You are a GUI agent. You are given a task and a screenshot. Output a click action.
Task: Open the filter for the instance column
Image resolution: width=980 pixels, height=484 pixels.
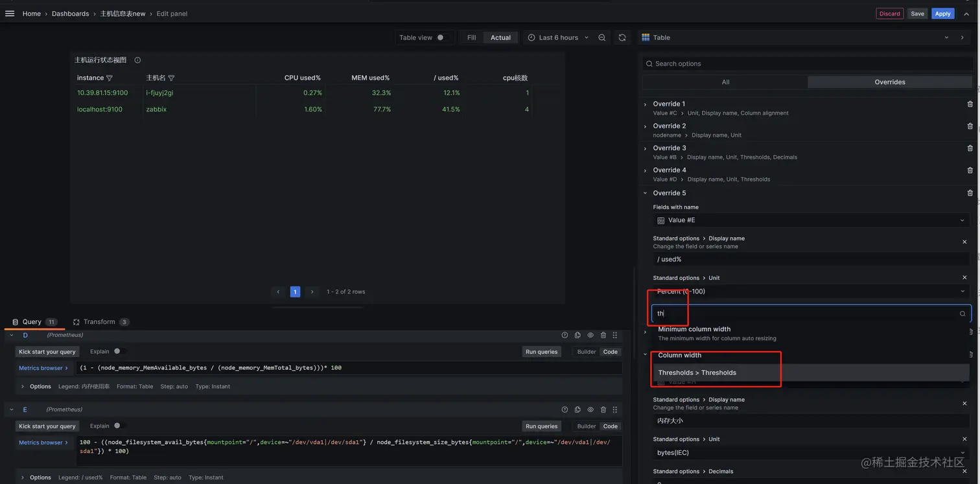pyautogui.click(x=109, y=78)
